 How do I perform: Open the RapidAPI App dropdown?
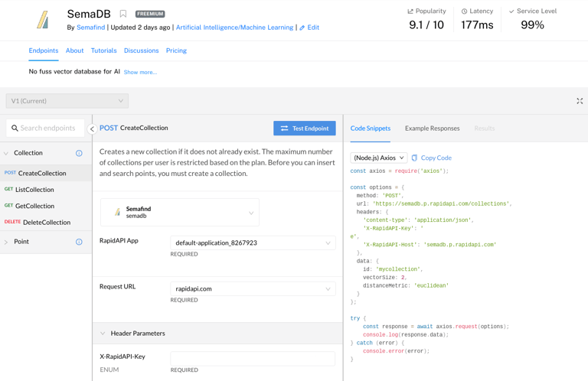[x=253, y=243]
